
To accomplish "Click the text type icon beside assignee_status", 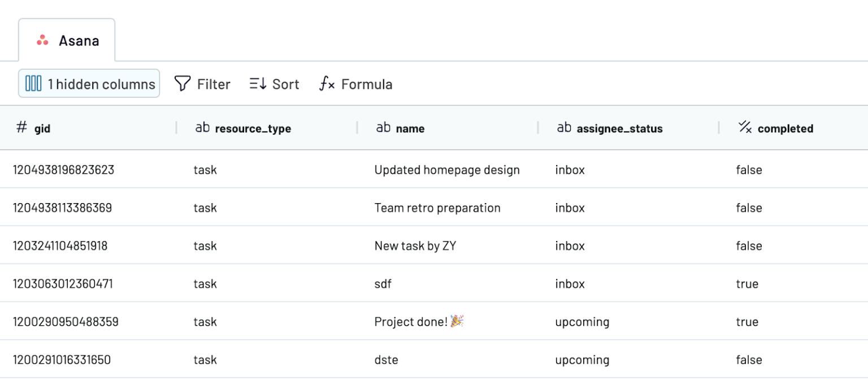I will [563, 128].
